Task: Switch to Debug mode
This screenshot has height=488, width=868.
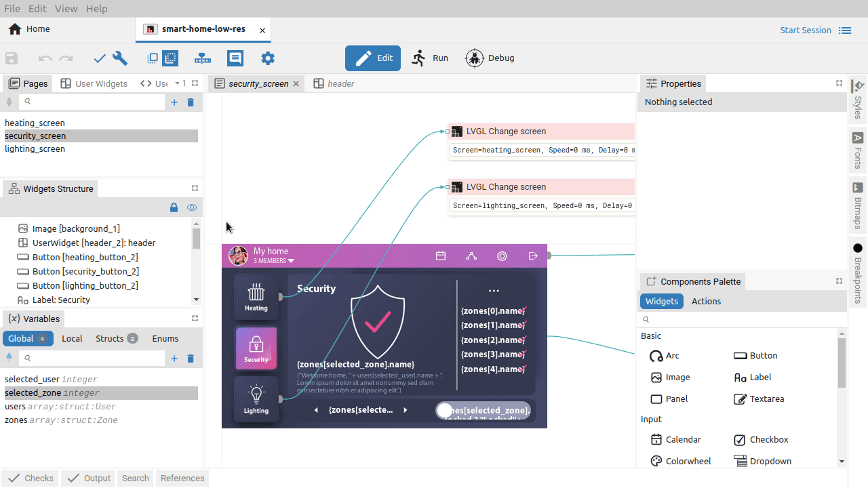Action: click(x=490, y=58)
